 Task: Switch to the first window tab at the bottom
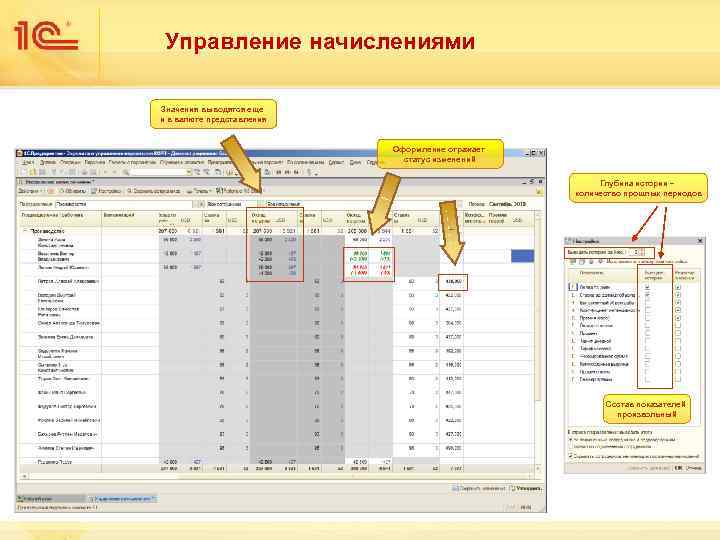pyautogui.click(x=51, y=499)
